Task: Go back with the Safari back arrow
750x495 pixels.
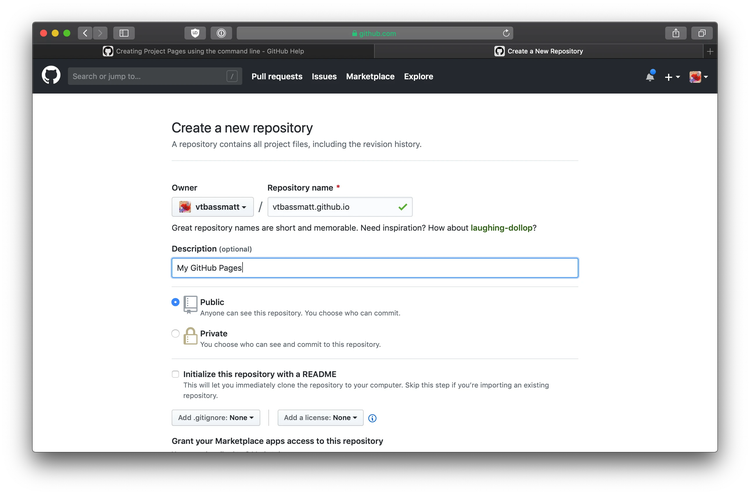Action: coord(85,33)
